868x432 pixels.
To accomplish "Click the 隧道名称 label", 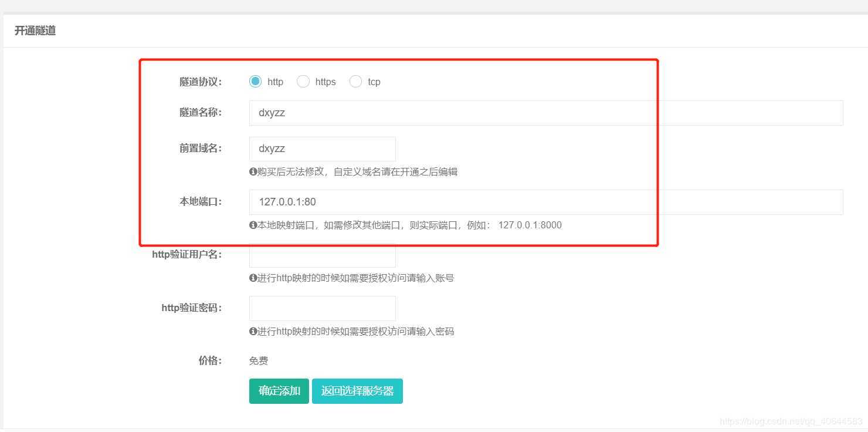I will 201,112.
